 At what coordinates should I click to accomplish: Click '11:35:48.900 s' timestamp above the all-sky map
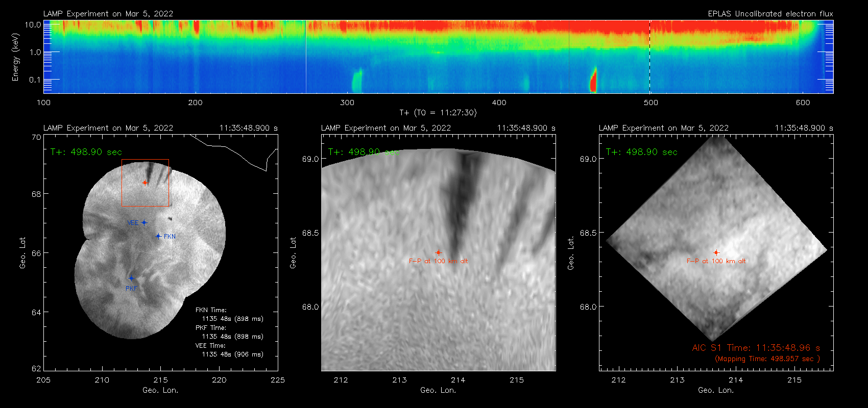249,128
